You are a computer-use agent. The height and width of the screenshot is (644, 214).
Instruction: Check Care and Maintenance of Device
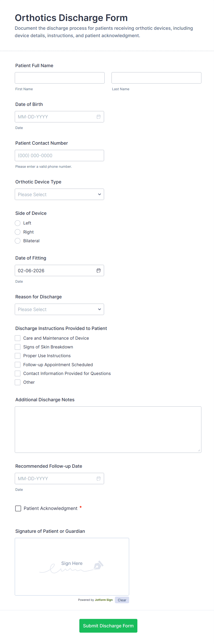point(18,338)
